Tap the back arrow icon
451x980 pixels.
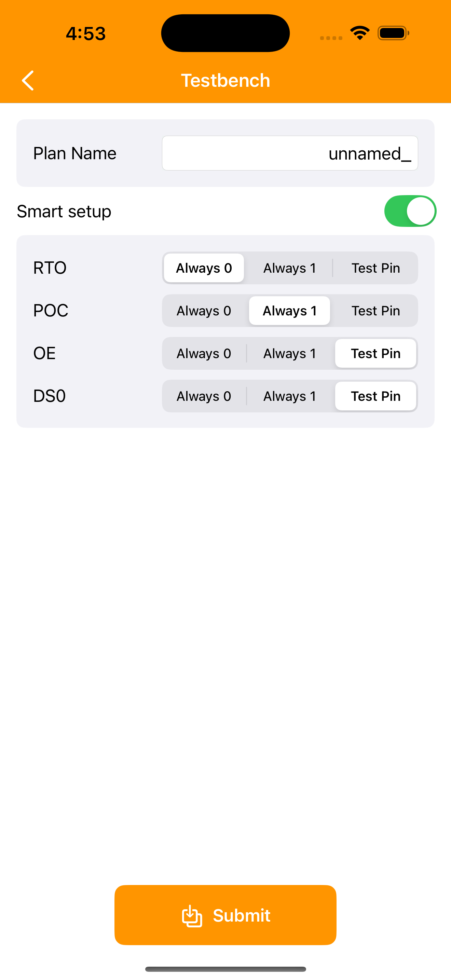pos(28,80)
